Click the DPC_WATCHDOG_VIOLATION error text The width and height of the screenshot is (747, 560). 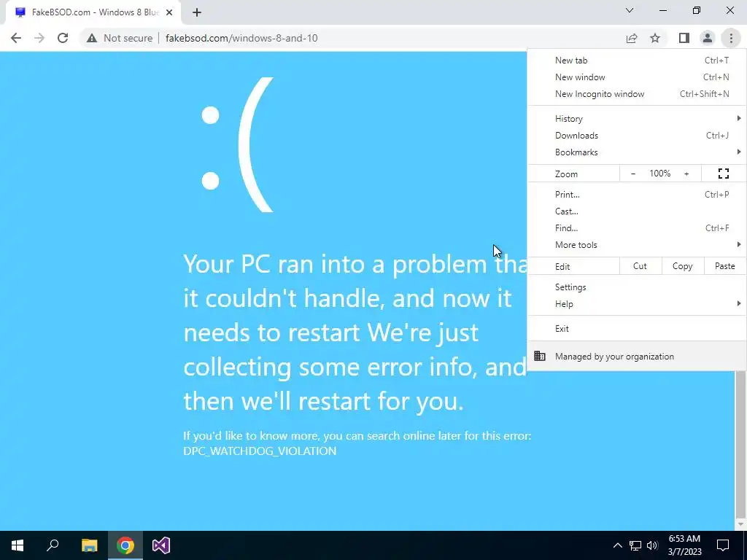pyautogui.click(x=260, y=451)
